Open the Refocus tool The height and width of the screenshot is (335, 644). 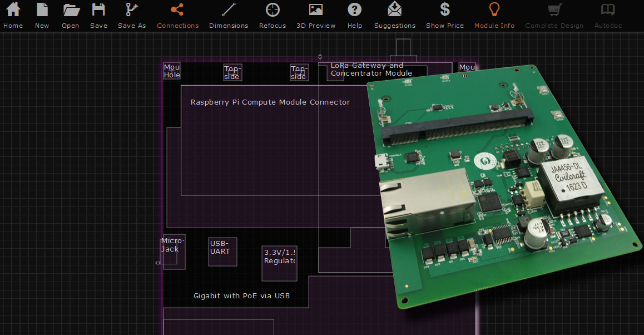[272, 14]
